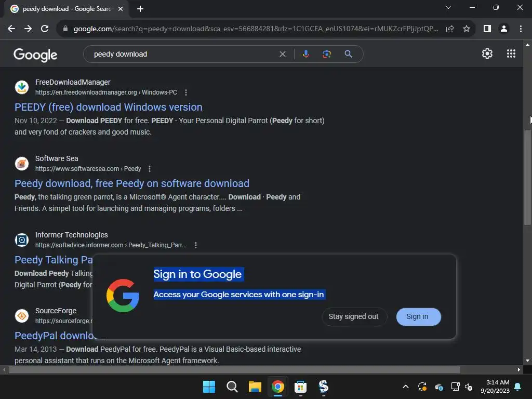Bookmark this page with the star
The image size is (532, 399).
(x=467, y=29)
